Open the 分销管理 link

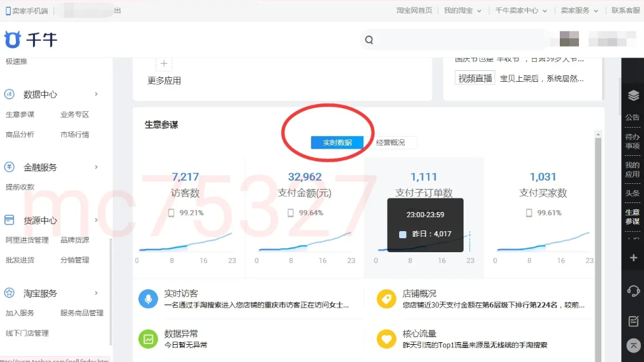tap(75, 260)
